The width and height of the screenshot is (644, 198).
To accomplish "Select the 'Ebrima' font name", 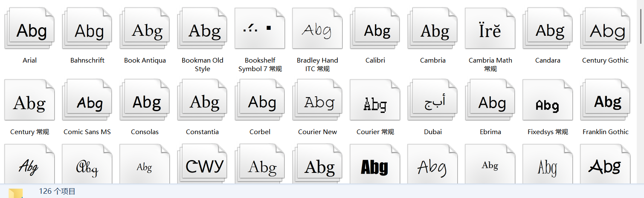I will (490, 132).
